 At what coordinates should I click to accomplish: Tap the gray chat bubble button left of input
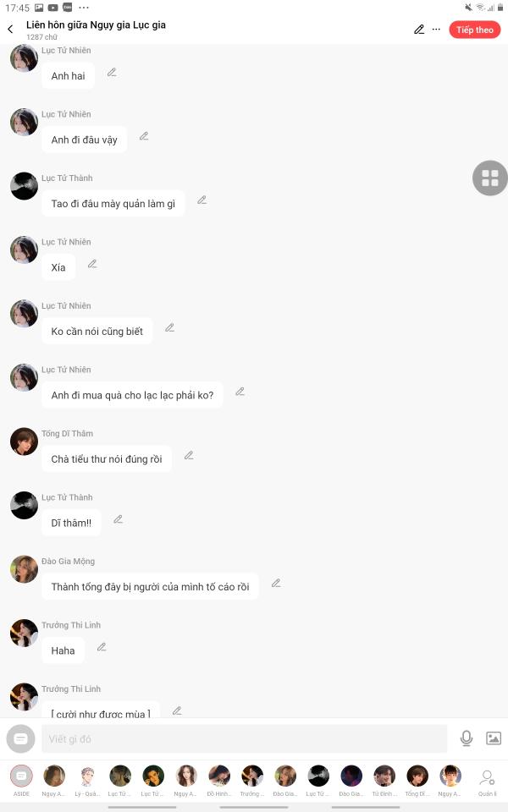coord(20,739)
